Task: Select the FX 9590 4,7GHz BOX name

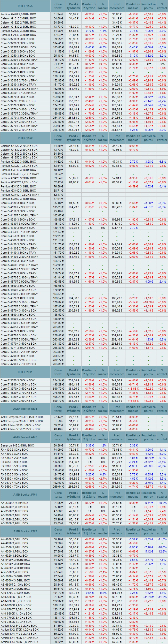Action: 14,487
